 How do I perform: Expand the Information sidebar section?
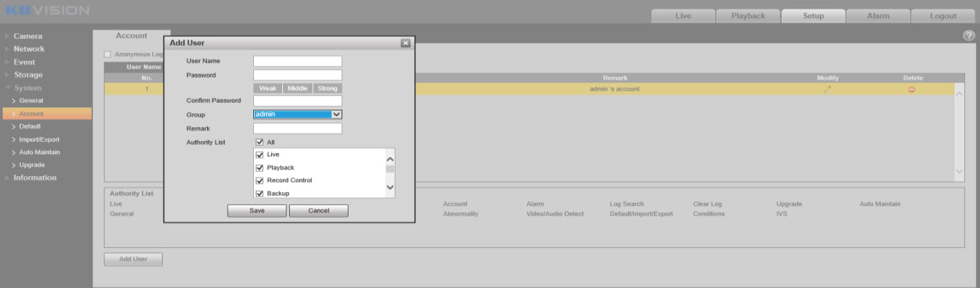coord(35,177)
